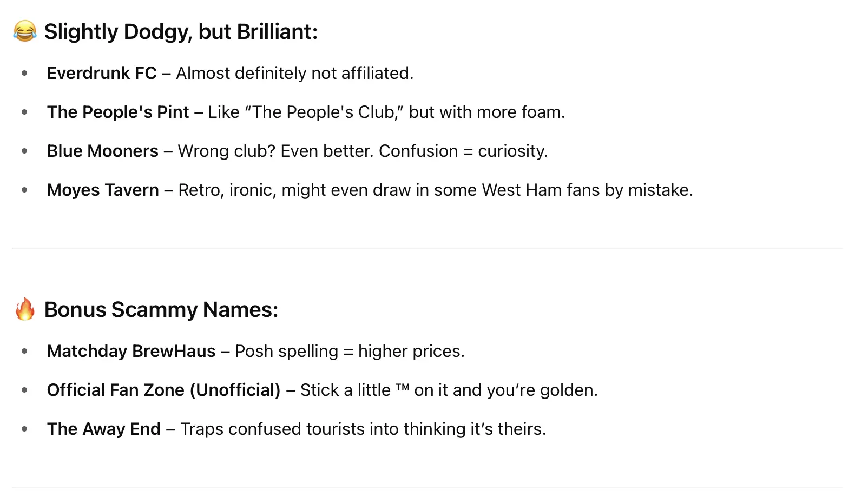Click the bold name "Moyes Tavern"
The image size is (855, 504).
pyautogui.click(x=103, y=190)
